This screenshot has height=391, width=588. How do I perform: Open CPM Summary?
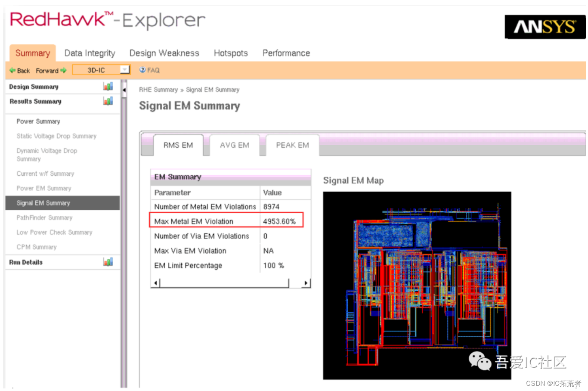click(x=37, y=247)
